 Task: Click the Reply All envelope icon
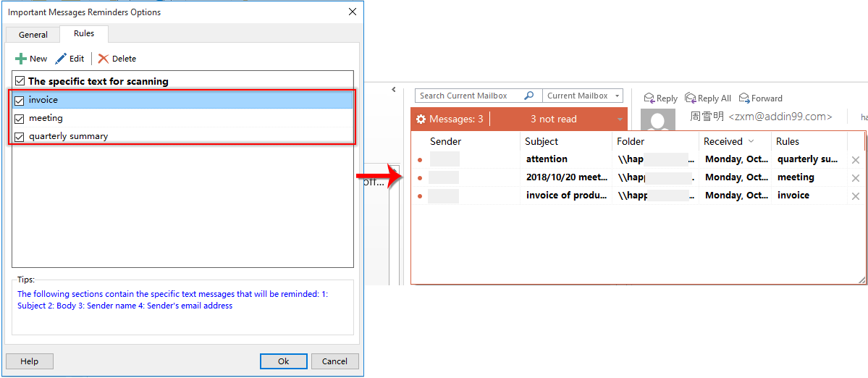(691, 98)
